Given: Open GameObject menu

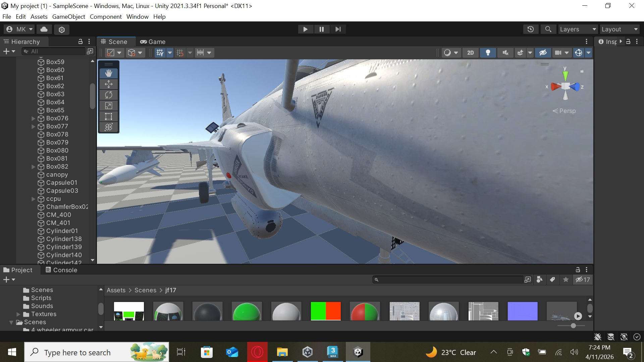Looking at the screenshot, I should pos(68,17).
